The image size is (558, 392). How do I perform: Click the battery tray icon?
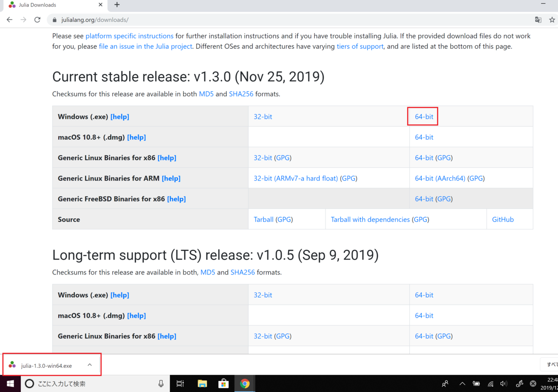click(476, 384)
